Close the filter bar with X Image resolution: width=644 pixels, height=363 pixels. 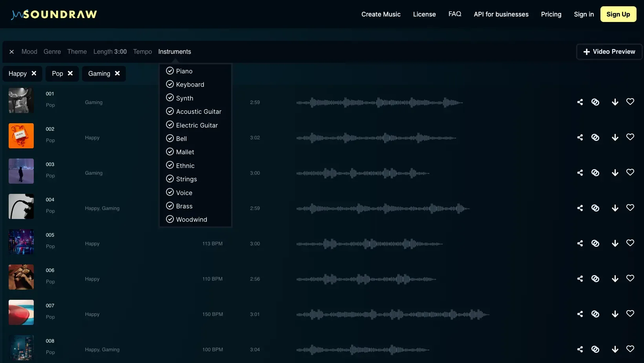[x=12, y=52]
